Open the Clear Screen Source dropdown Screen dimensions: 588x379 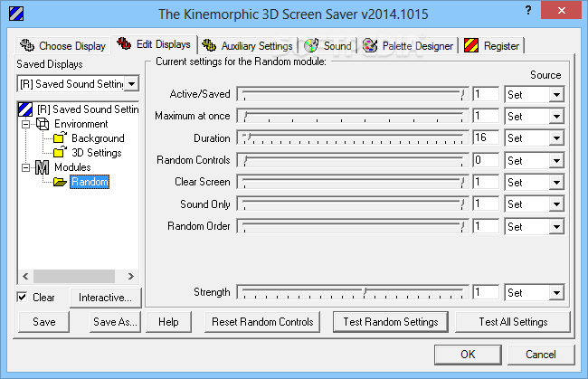556,183
